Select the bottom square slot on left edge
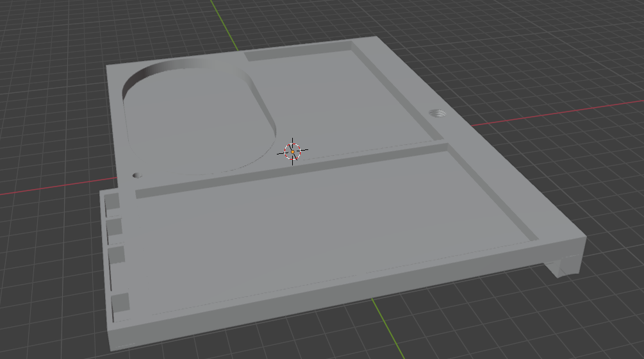The image size is (644, 359). click(120, 303)
